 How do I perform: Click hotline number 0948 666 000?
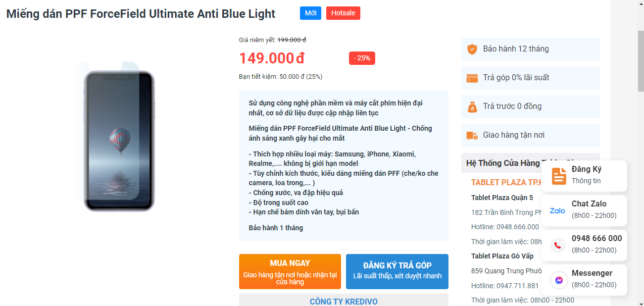tap(596, 238)
